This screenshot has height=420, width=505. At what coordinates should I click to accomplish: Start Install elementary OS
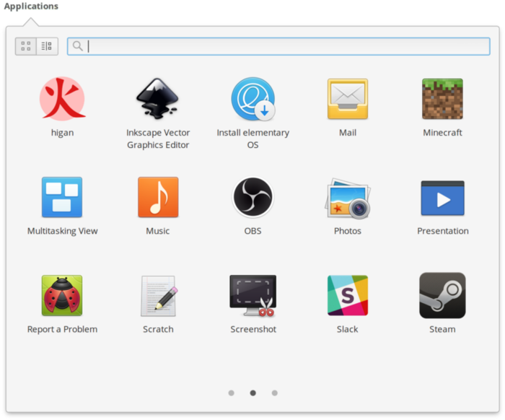click(x=252, y=99)
